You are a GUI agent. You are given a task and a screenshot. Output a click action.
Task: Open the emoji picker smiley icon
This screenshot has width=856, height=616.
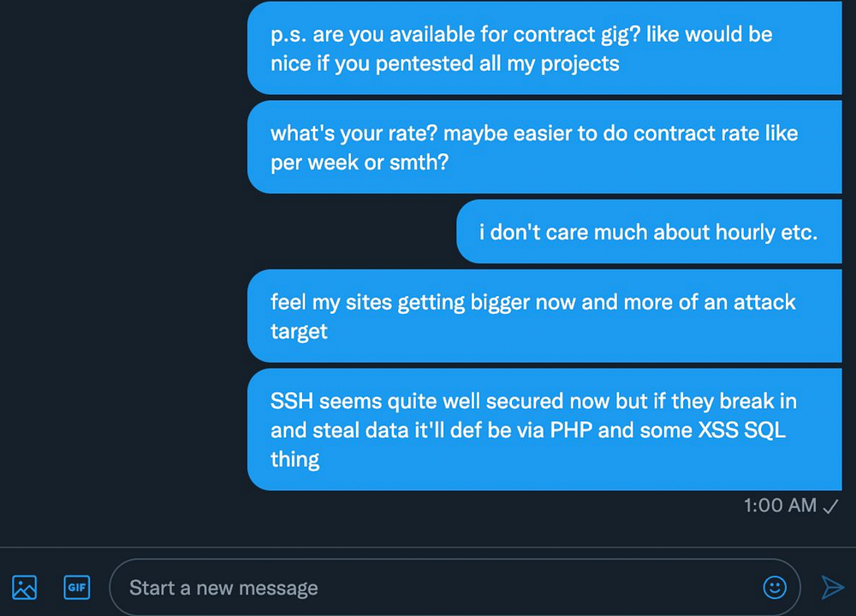pos(775,588)
